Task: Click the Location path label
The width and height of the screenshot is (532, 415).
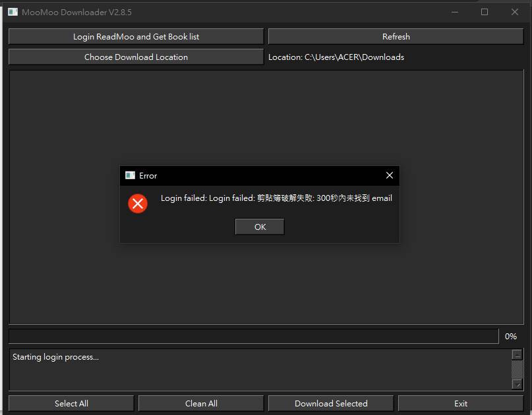Action: coord(336,57)
